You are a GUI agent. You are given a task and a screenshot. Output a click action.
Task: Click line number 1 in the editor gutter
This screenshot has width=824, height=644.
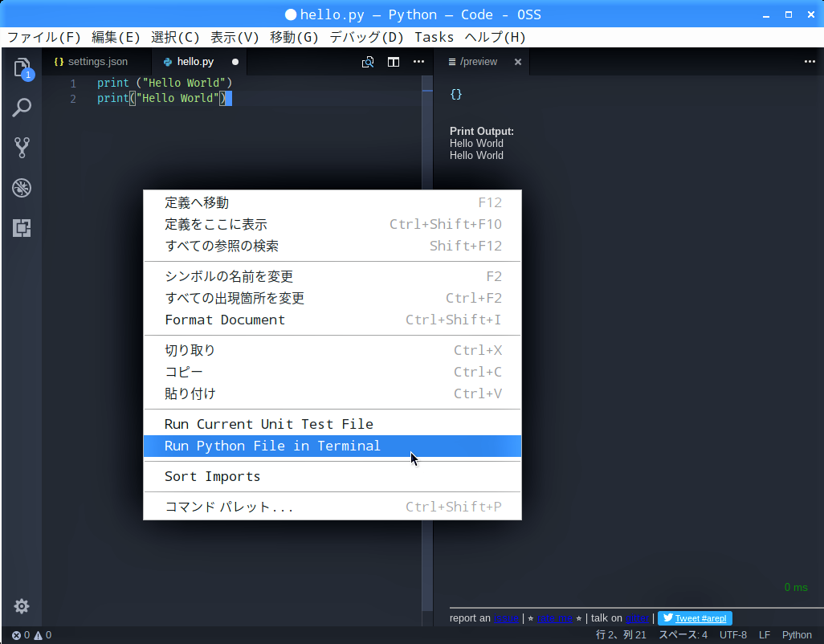pos(73,83)
